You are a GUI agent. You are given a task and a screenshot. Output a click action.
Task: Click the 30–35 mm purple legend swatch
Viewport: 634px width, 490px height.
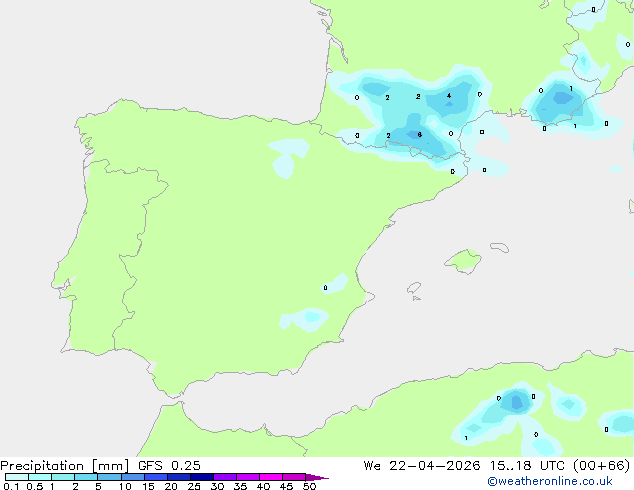click(224, 477)
